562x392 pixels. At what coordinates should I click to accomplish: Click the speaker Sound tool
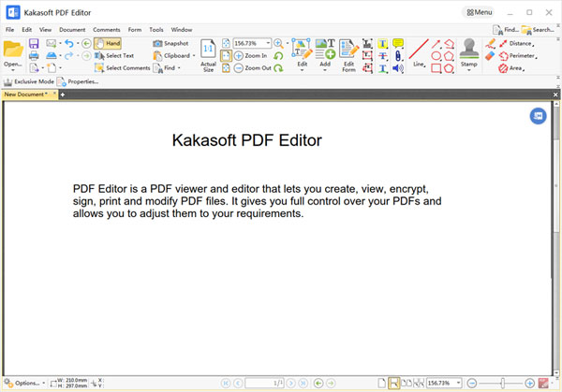[398, 68]
